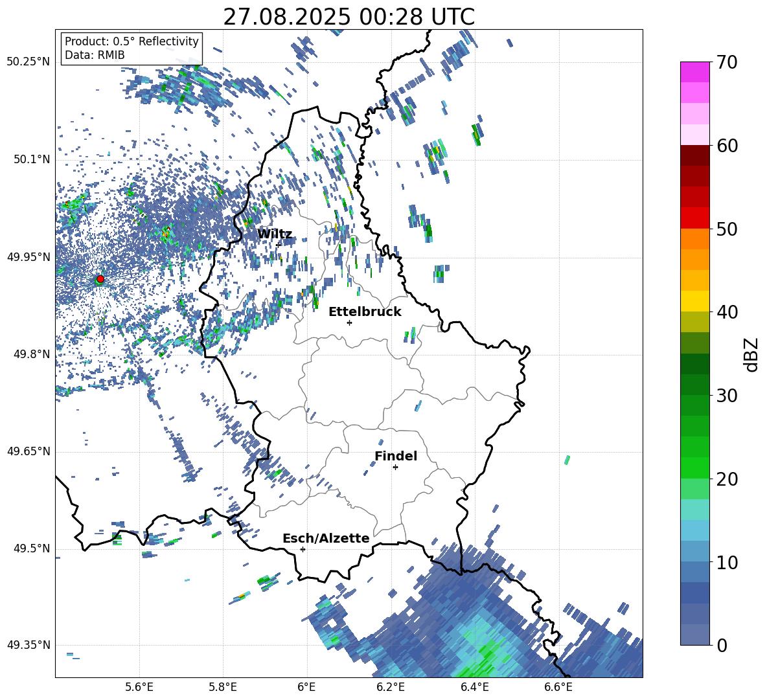Click the 60 label on colorbar
This screenshot has width=767, height=700.
(727, 146)
